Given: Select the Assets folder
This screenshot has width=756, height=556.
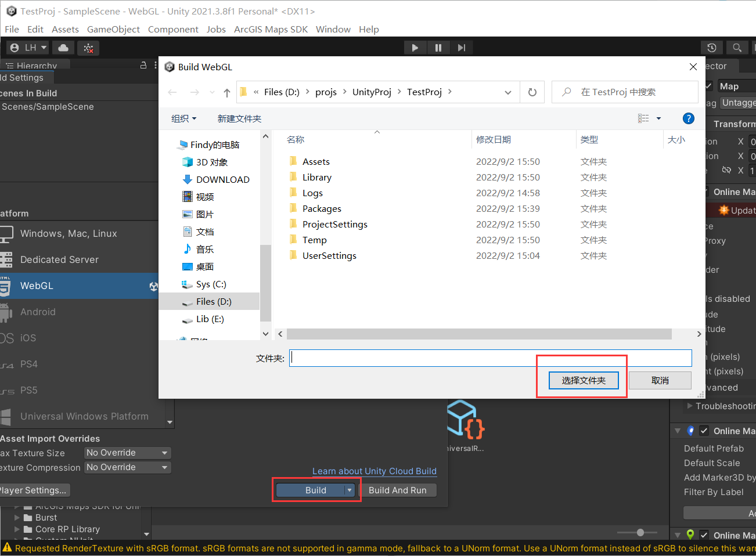Looking at the screenshot, I should point(316,161).
